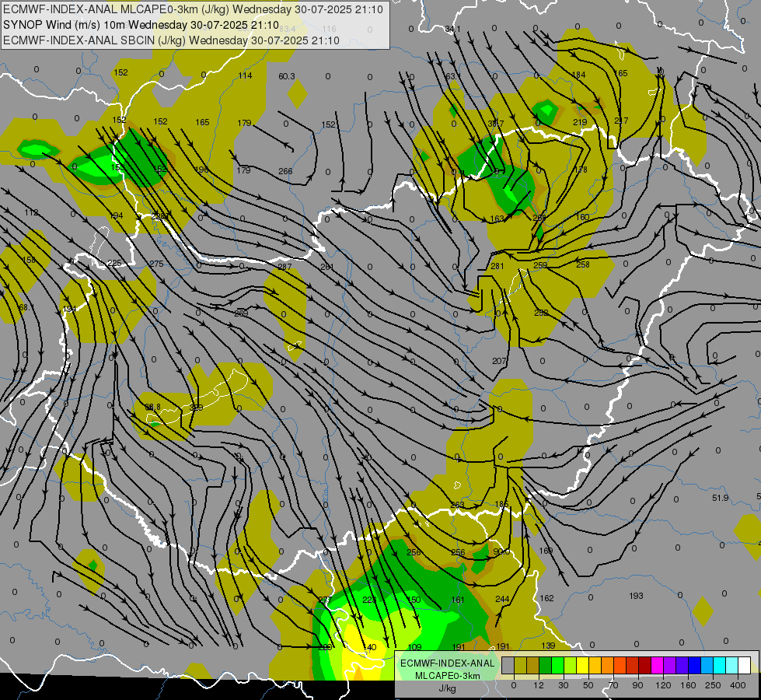Click the map value '252'

tap(541, 313)
